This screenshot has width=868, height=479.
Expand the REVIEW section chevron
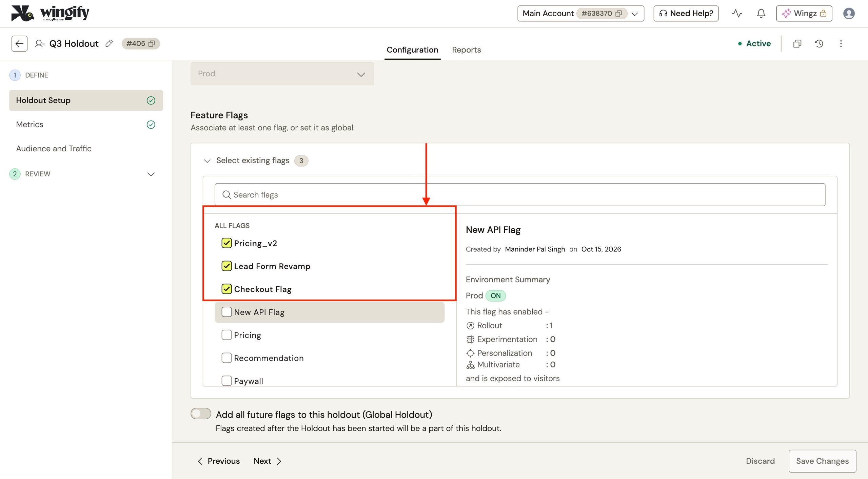click(x=151, y=174)
